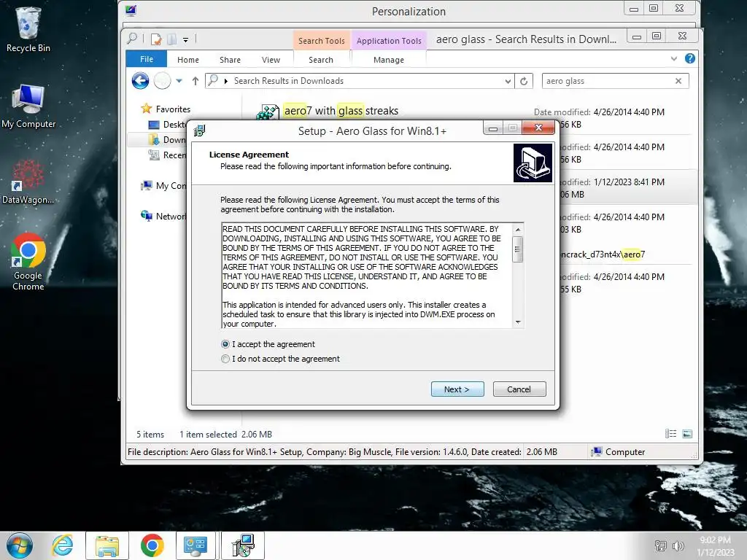Open the Recycle Bin desktop icon
This screenshot has height=560, width=747.
(x=28, y=29)
